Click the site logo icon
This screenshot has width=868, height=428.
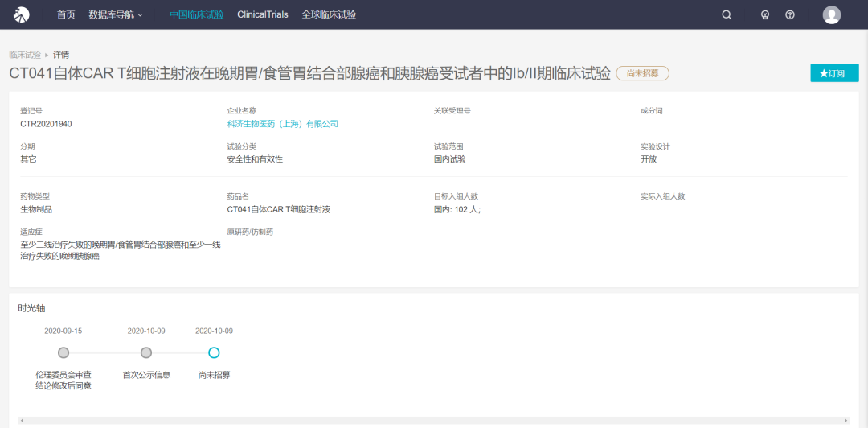click(x=22, y=14)
